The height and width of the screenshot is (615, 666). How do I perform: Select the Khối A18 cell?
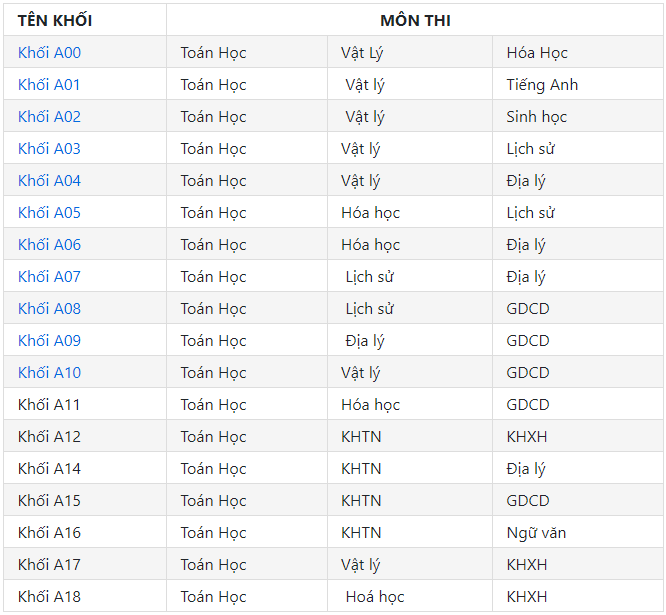85,597
